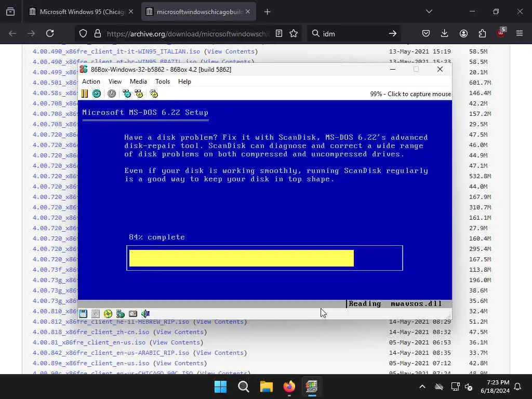532x399 pixels.
Task: Open the Tools menu in 86Box
Action: (163, 82)
